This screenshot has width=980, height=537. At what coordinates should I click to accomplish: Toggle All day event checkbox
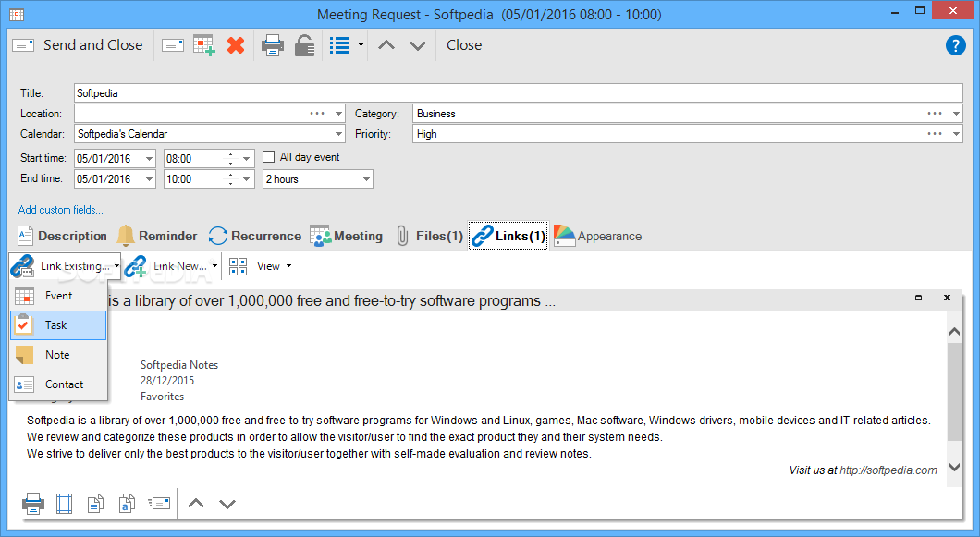point(269,157)
